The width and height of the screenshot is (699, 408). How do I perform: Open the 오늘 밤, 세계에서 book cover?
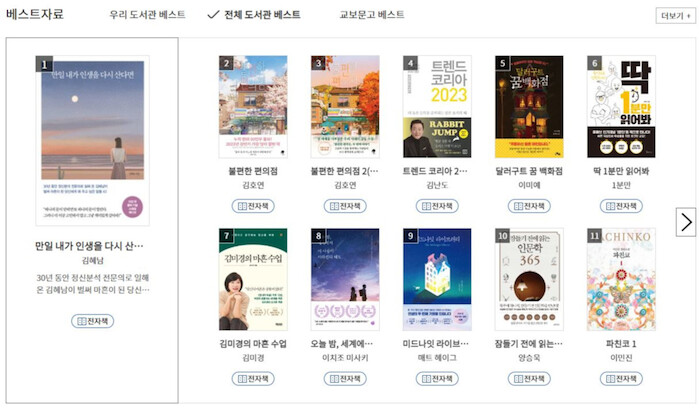[345, 279]
